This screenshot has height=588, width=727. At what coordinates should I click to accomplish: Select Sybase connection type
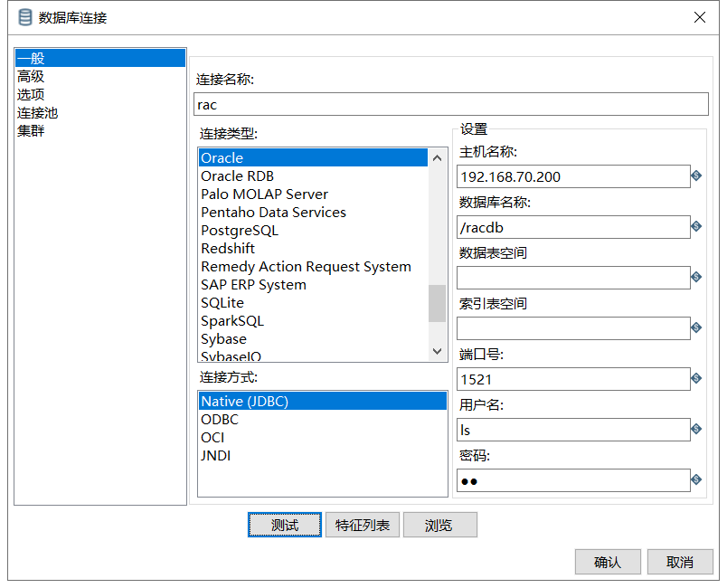(x=314, y=339)
